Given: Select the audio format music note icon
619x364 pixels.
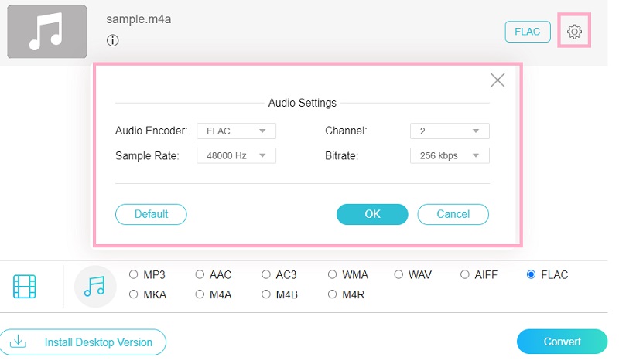Looking at the screenshot, I should tap(94, 287).
